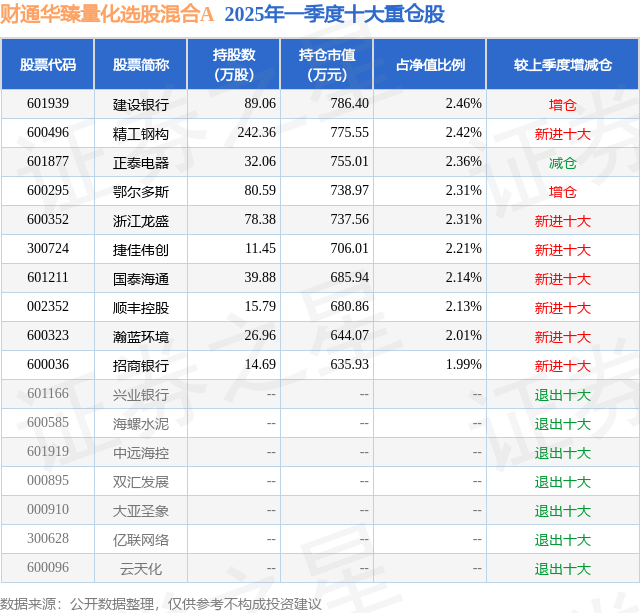Screen dimensions: 640x613
Task: Select stock name 双汇发展
Action: pyautogui.click(x=141, y=481)
